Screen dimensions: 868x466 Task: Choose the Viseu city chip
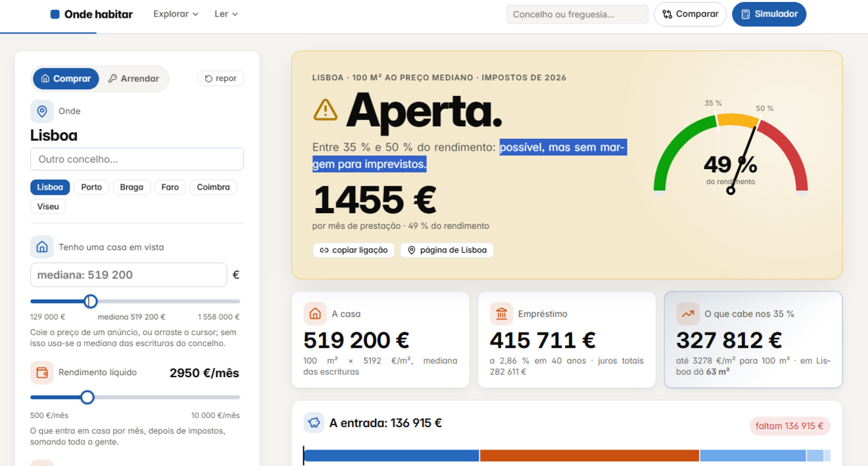point(48,207)
